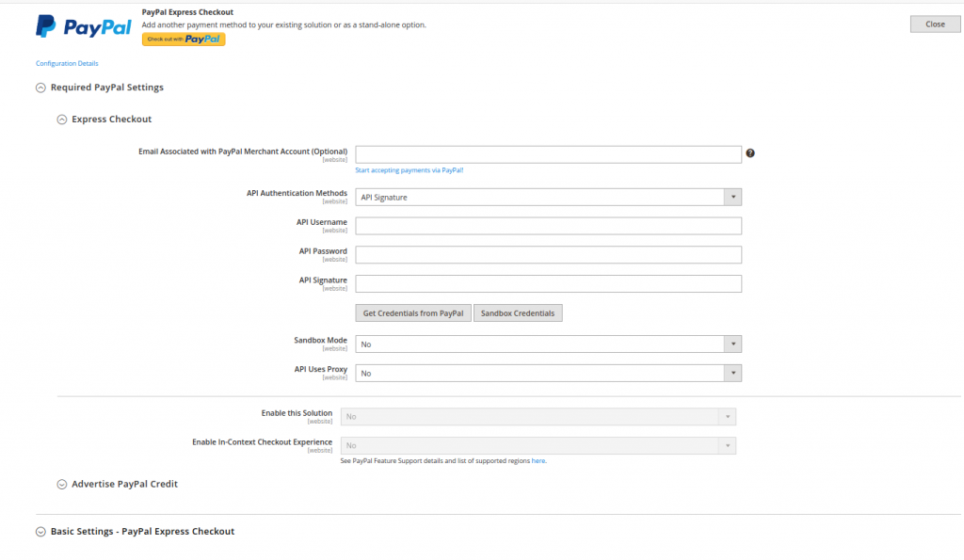Click the 'Check out with PayPal' badge
This screenshot has width=964, height=560.
click(184, 40)
